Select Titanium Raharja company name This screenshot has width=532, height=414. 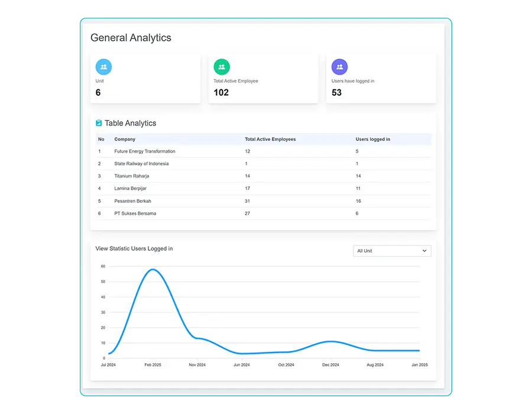point(132,176)
